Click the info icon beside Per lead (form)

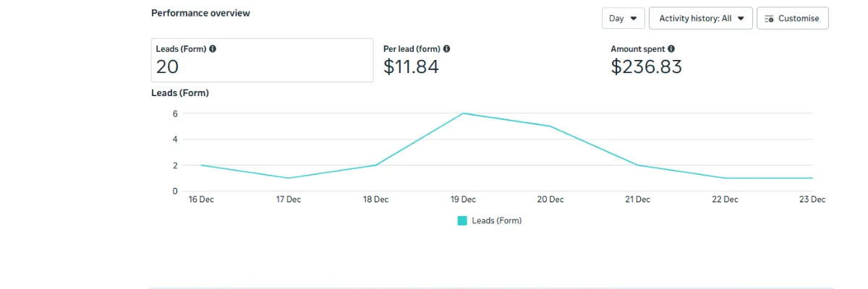(x=446, y=49)
